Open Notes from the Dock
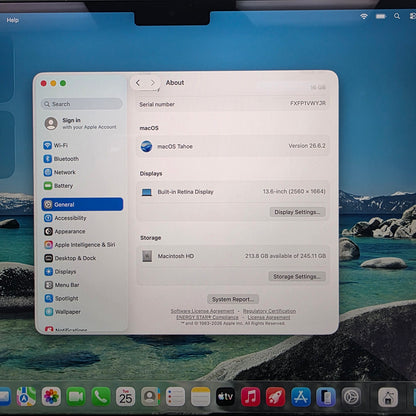Image resolution: width=416 pixels, height=416 pixels. [x=200, y=397]
